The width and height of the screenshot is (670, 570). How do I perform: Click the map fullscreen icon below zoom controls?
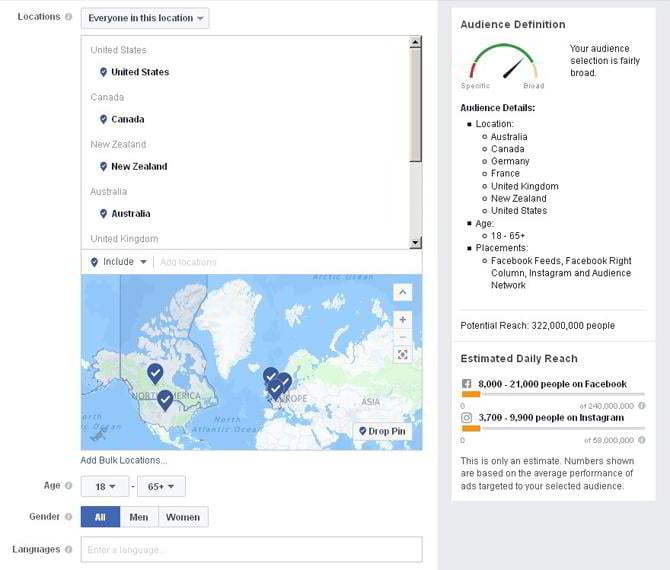[x=402, y=355]
